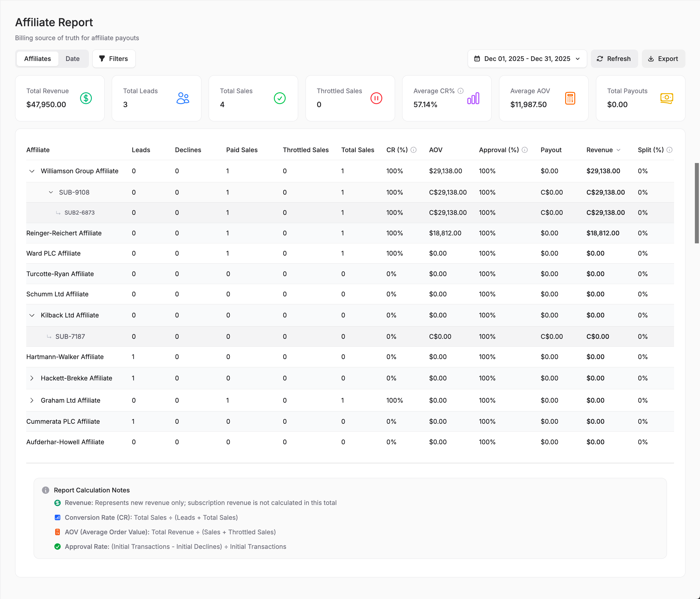Expand the Graham Ltd Affiliate row
Image resolution: width=700 pixels, height=599 pixels.
32,401
